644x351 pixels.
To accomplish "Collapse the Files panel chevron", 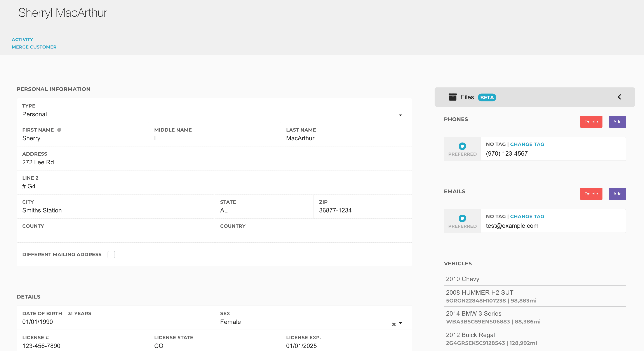I will (x=619, y=97).
